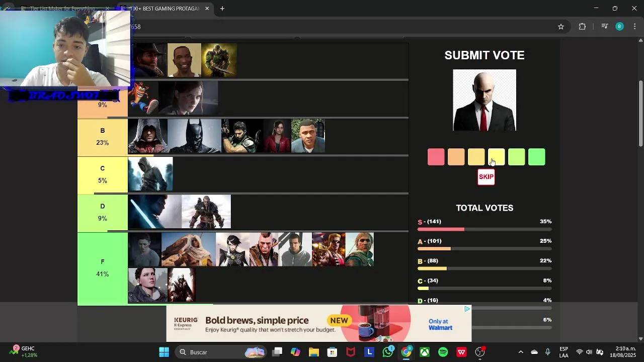
Task: Open the Xbox app from the taskbar
Action: coord(425,352)
